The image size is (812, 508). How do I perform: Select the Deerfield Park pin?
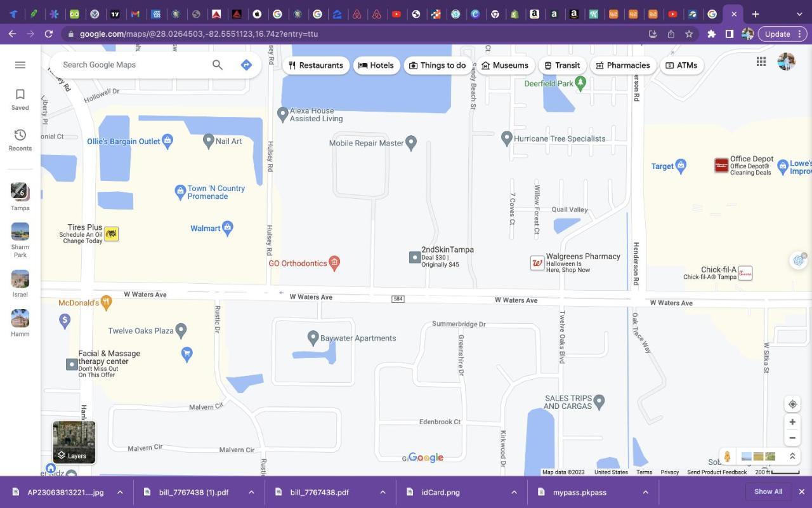pos(580,83)
